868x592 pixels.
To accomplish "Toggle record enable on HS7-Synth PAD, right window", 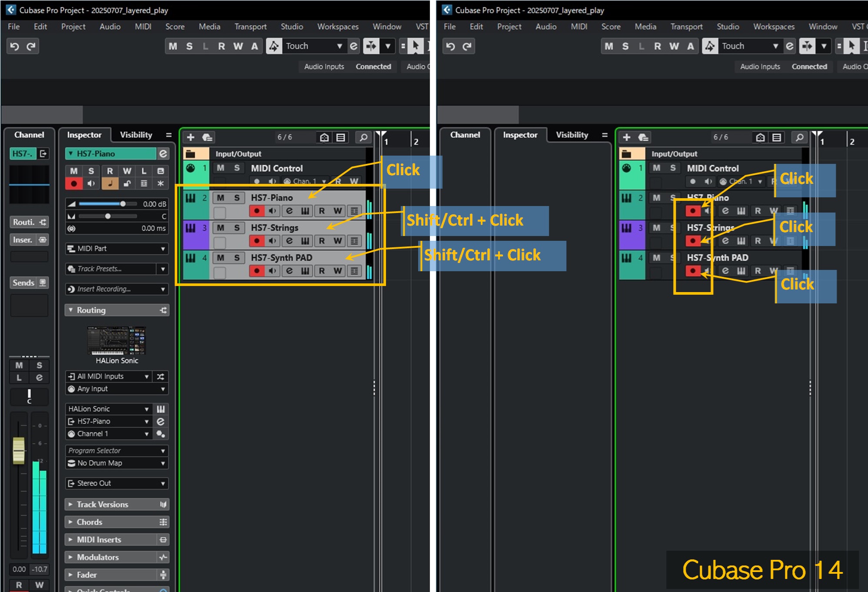I will [693, 271].
